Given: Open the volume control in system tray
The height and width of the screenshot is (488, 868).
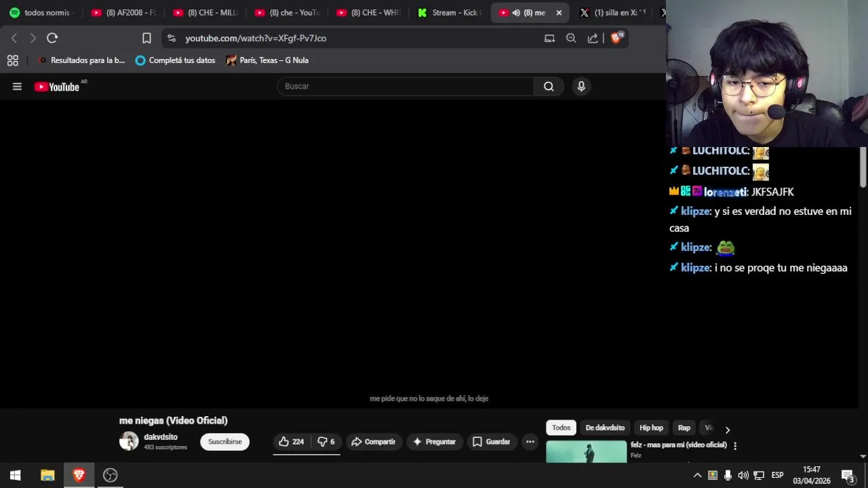Looking at the screenshot, I should (743, 475).
